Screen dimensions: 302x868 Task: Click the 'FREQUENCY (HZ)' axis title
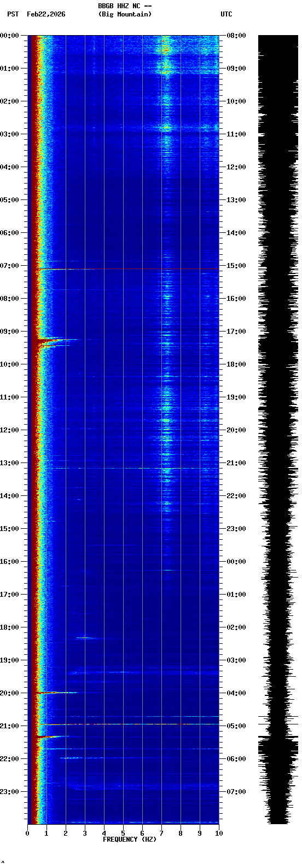(130, 840)
